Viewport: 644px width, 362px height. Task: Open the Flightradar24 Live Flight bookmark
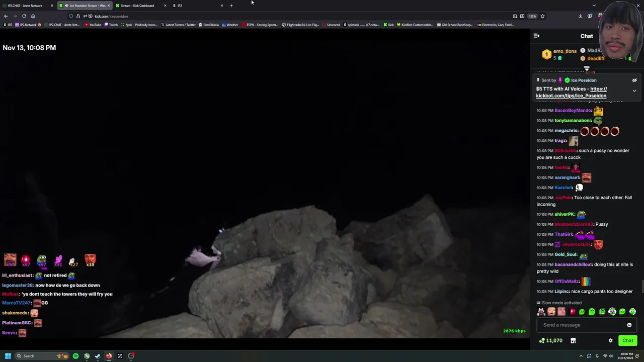click(x=300, y=25)
